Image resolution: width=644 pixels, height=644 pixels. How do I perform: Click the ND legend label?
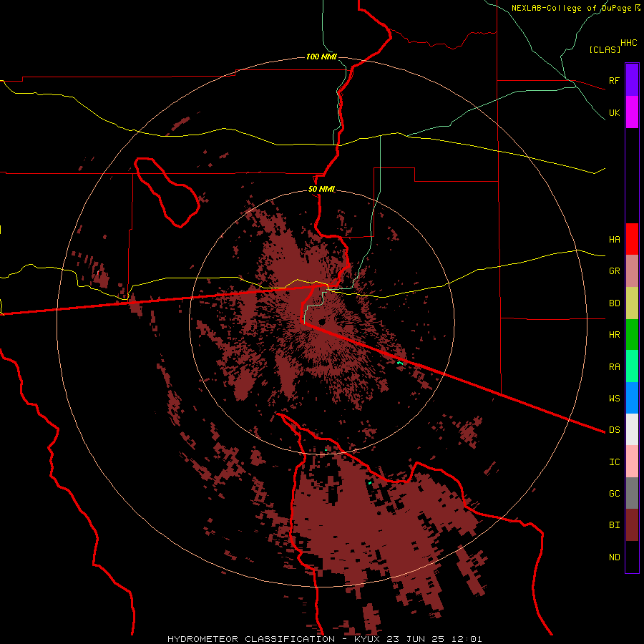pyautogui.click(x=614, y=557)
